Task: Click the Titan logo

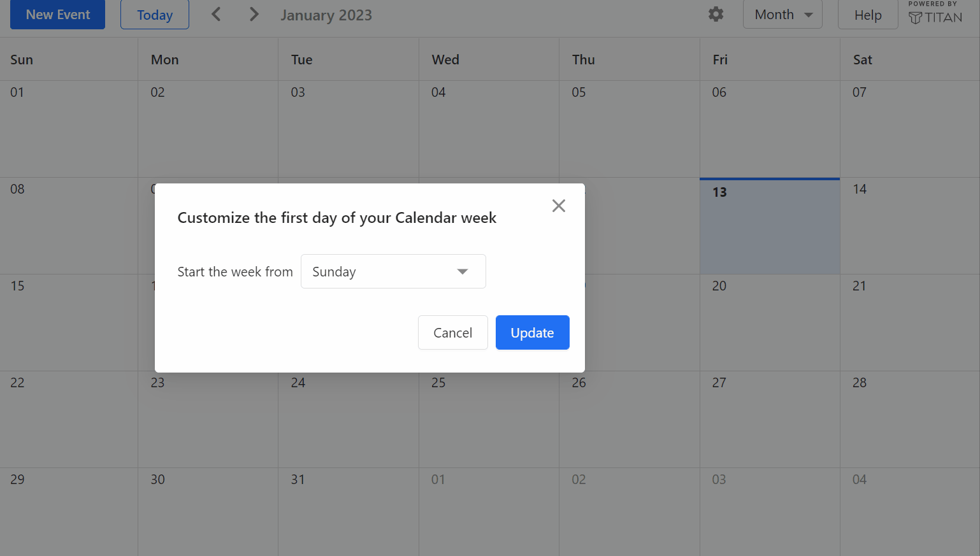Action: click(x=935, y=18)
